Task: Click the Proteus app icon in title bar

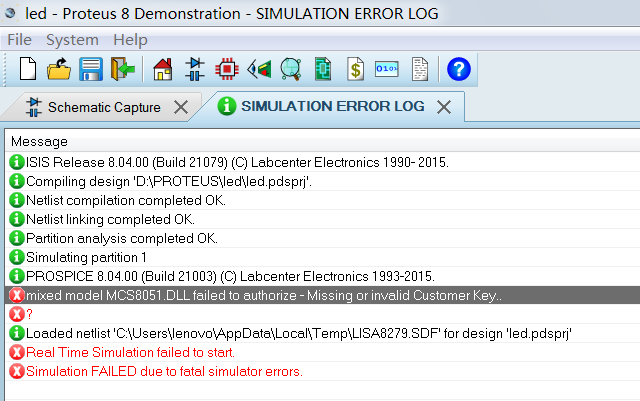Action: coord(10,13)
